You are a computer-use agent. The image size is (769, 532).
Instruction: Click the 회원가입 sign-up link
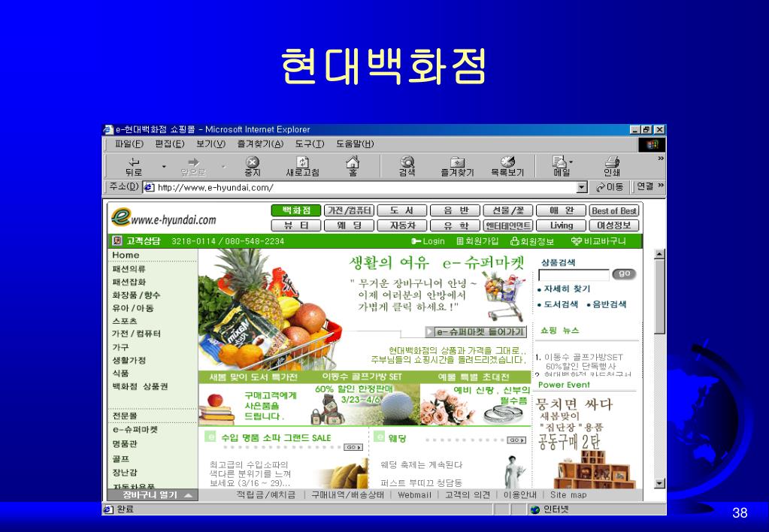[x=477, y=241]
